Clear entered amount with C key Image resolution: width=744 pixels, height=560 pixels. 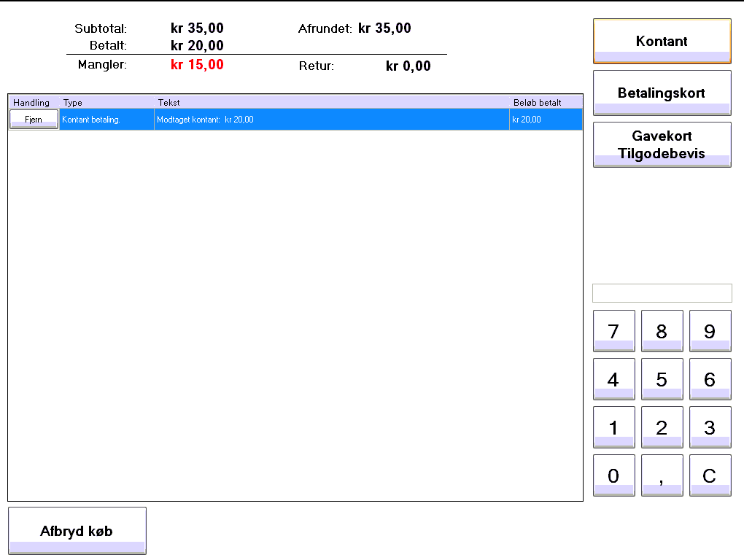pos(710,475)
